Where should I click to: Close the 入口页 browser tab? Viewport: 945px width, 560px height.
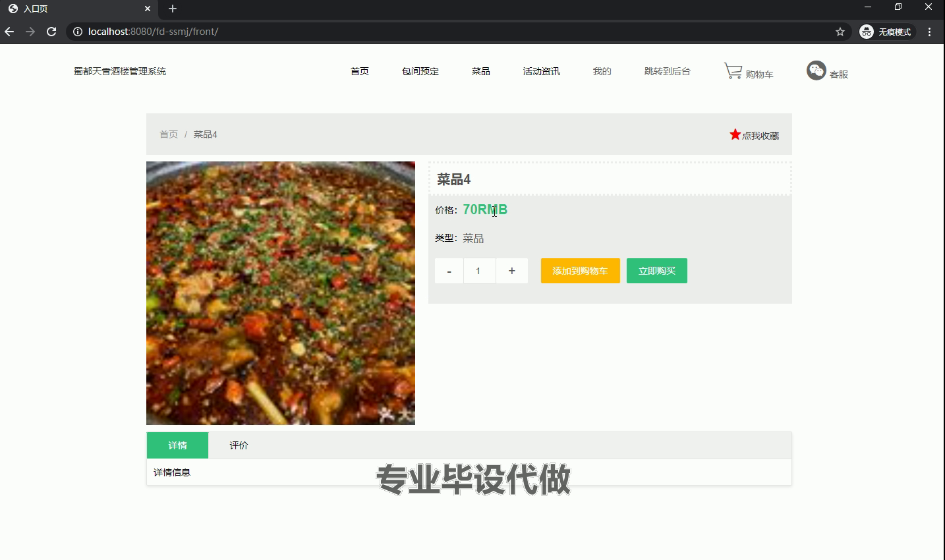(x=148, y=9)
